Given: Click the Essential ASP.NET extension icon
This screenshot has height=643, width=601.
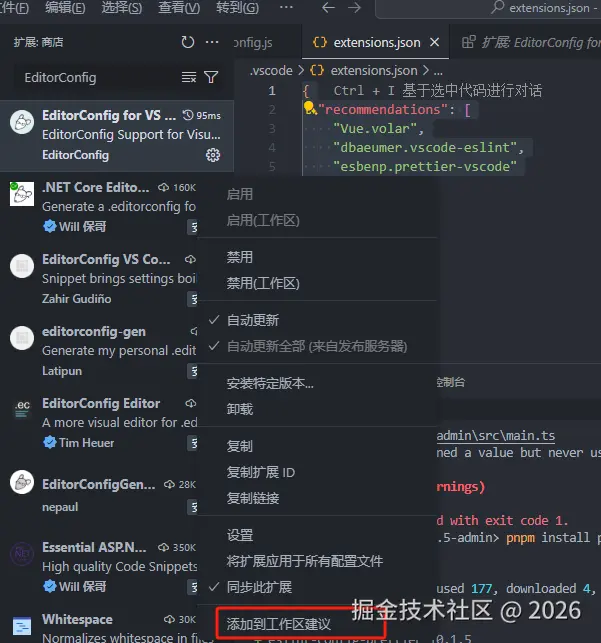Looking at the screenshot, I should [22, 554].
